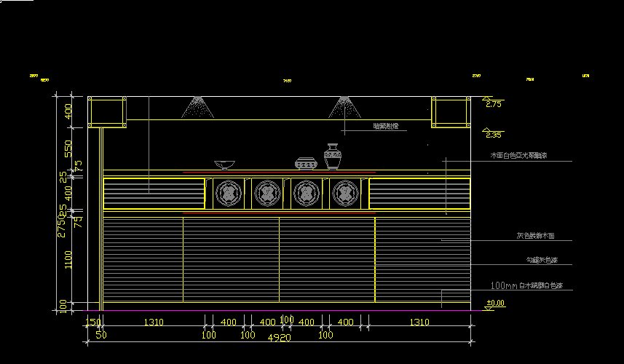Click the 4920 overall width dimension text
Viewport: 624px width, 364px height.
tap(280, 337)
